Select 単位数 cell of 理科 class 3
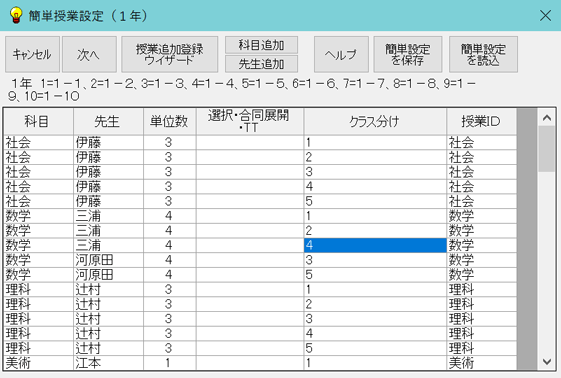This screenshot has width=561, height=378. pyautogui.click(x=170, y=319)
